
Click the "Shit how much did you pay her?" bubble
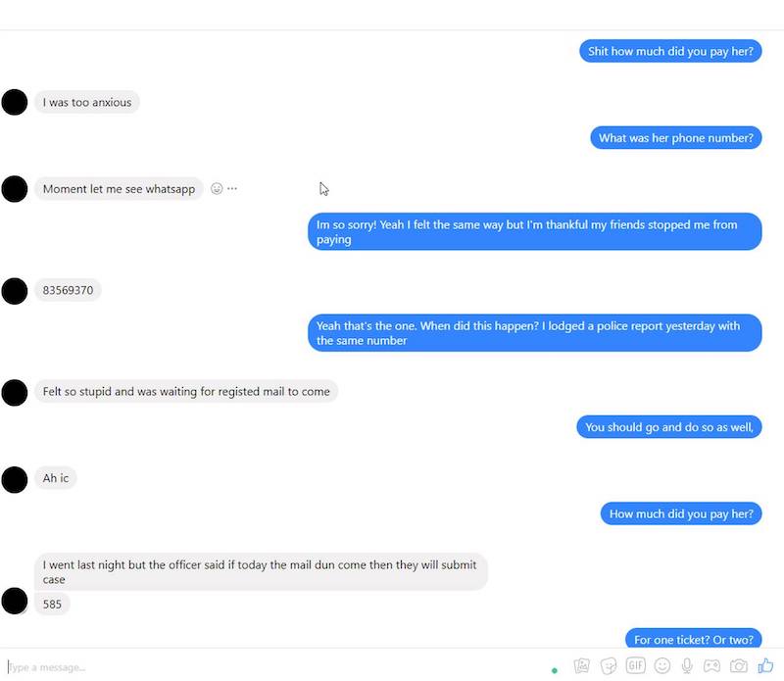point(670,52)
